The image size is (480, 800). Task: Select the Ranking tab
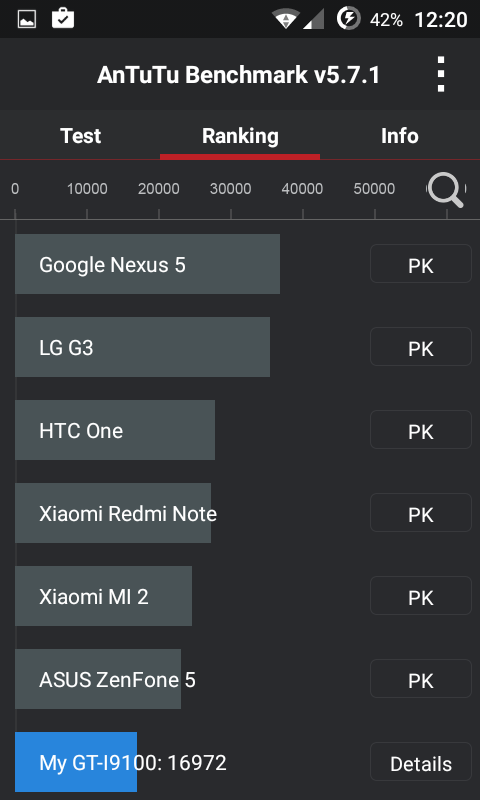point(240,136)
